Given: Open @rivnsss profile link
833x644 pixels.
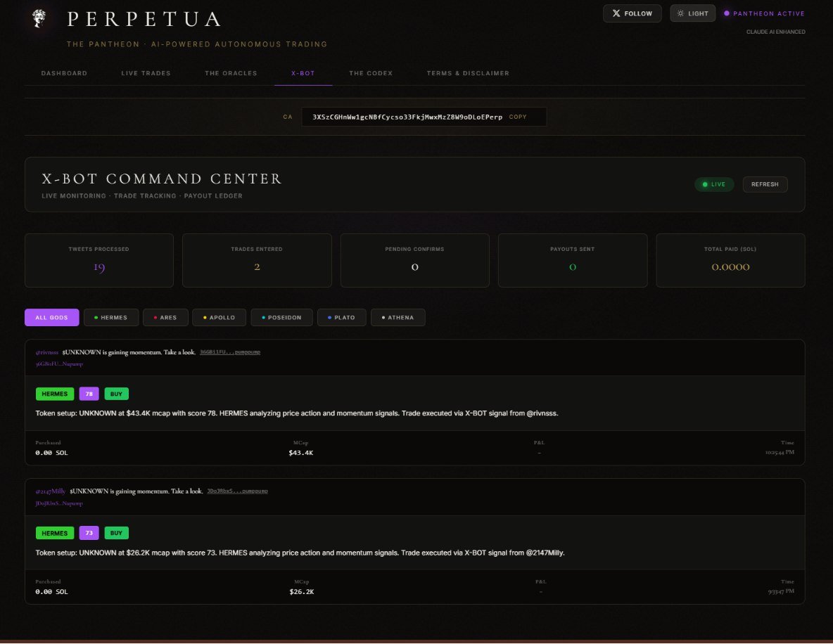Looking at the screenshot, I should [x=46, y=352].
